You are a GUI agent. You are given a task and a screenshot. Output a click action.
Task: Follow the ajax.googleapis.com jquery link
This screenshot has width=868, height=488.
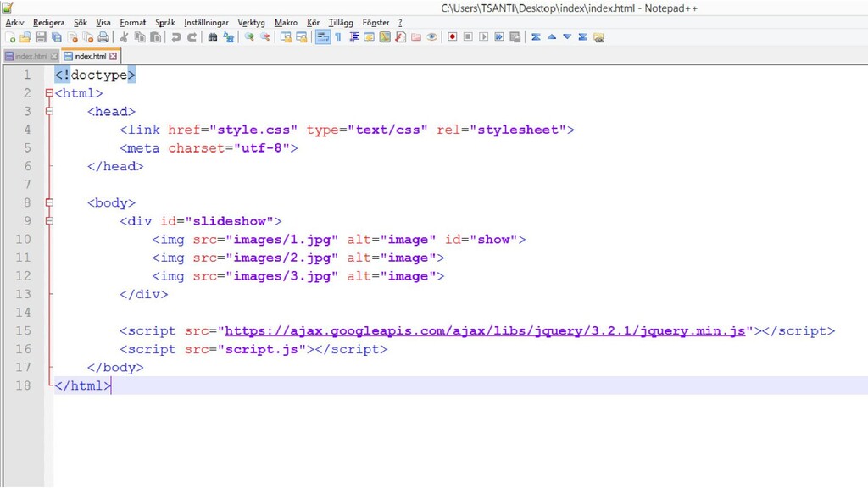point(485,331)
